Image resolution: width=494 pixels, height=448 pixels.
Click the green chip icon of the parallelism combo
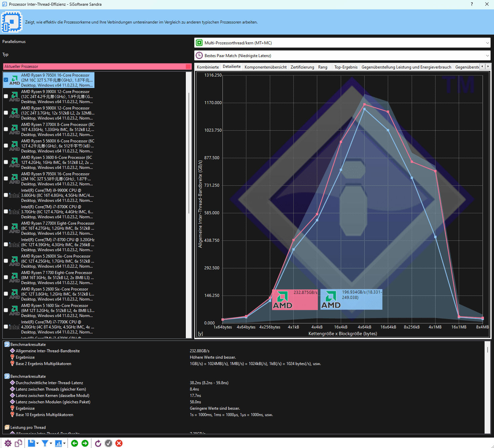[x=199, y=43]
